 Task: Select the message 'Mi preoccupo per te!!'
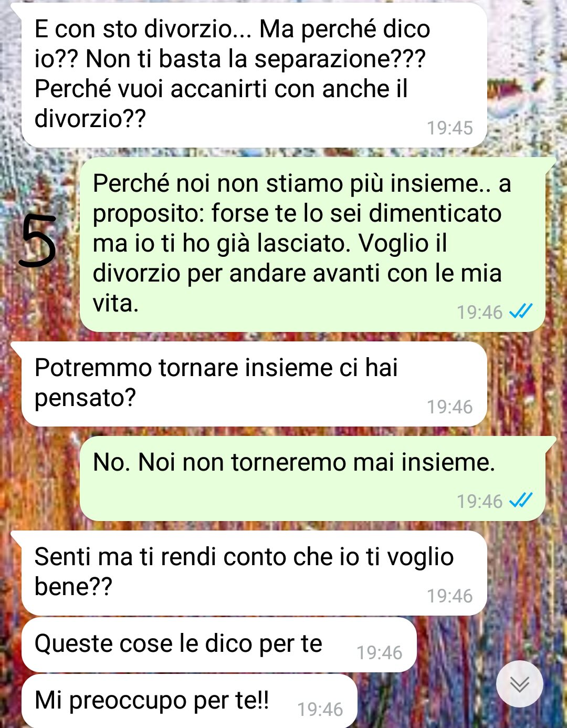pos(189,701)
